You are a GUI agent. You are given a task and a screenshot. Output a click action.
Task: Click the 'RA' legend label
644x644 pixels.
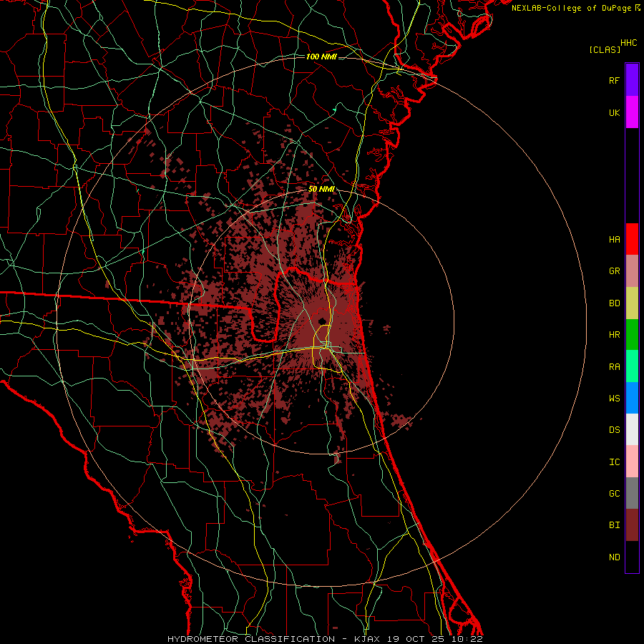click(x=614, y=367)
